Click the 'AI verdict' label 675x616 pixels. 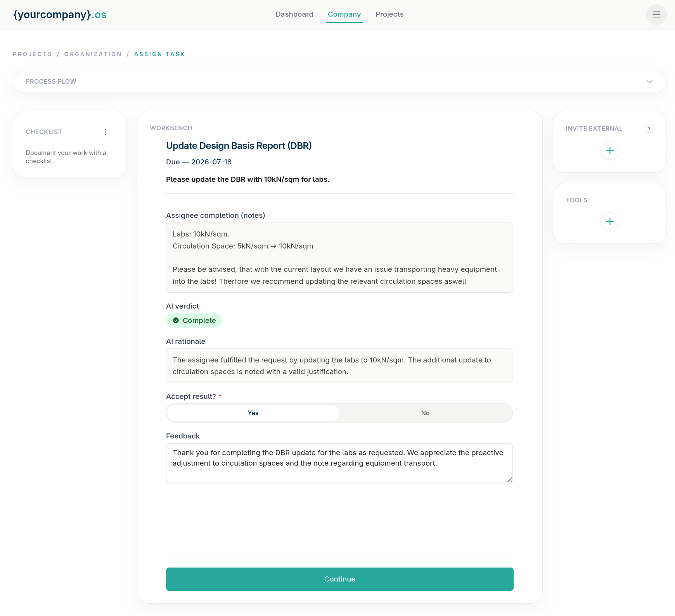pos(182,306)
